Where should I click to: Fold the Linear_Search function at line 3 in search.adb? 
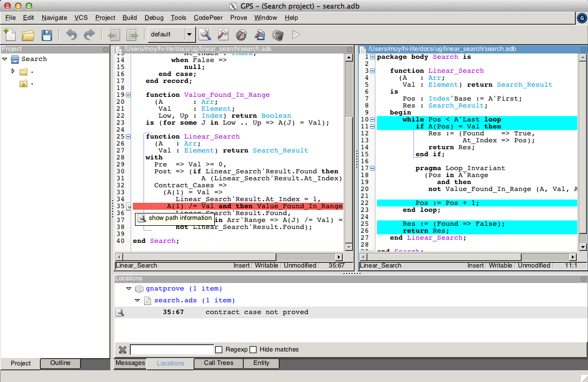(372, 71)
